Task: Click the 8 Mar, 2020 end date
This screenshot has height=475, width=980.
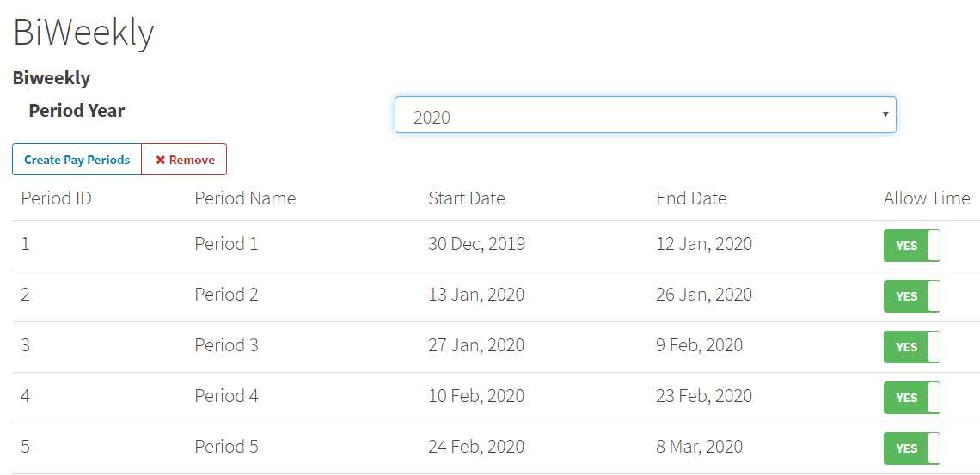Action: click(699, 447)
